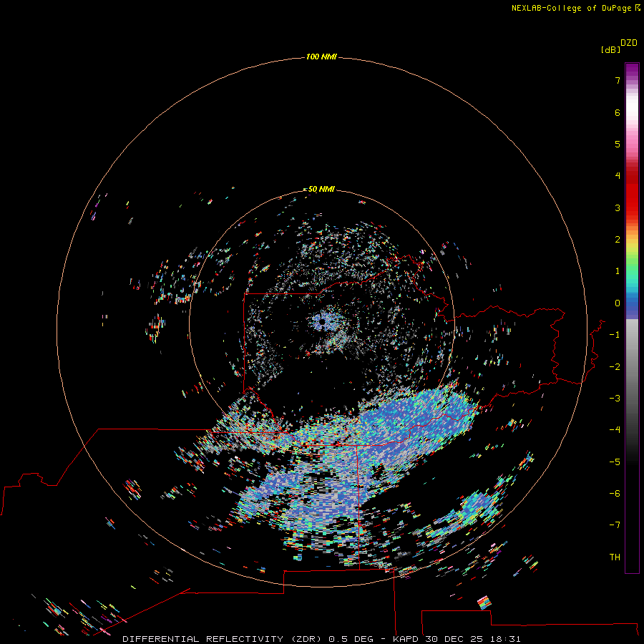The width and height of the screenshot is (644, 644).
Task: Click the -1 value on color scale
Action: pos(615,335)
